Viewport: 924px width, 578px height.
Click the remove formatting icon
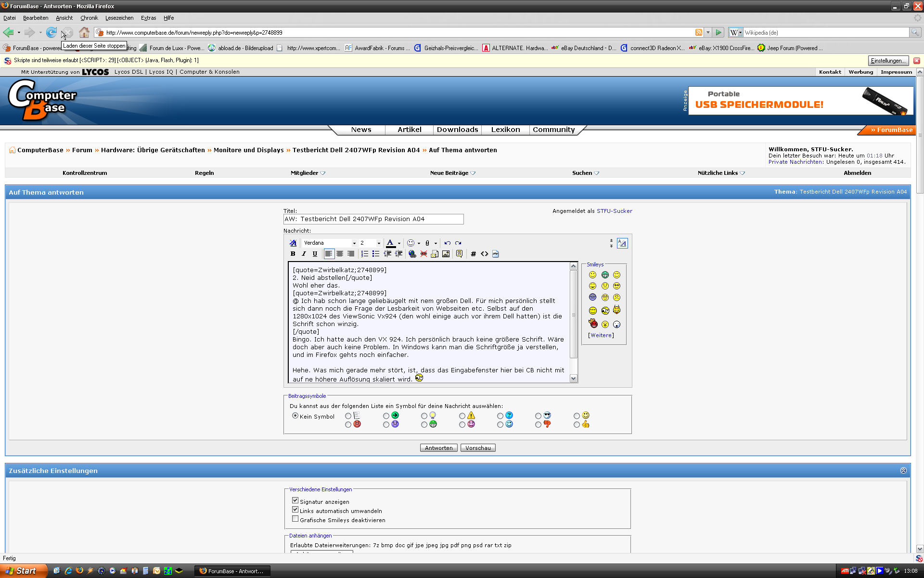click(293, 243)
